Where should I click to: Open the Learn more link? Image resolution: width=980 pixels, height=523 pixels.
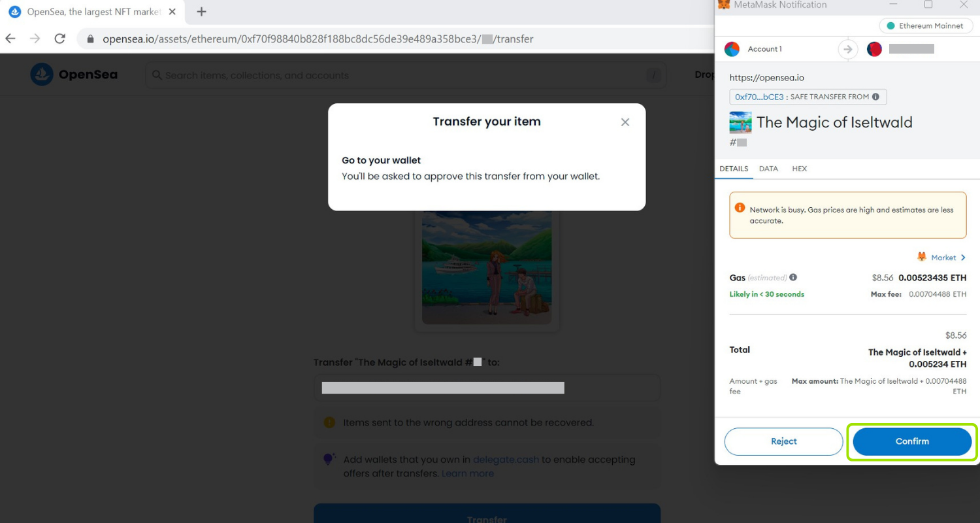coord(468,473)
